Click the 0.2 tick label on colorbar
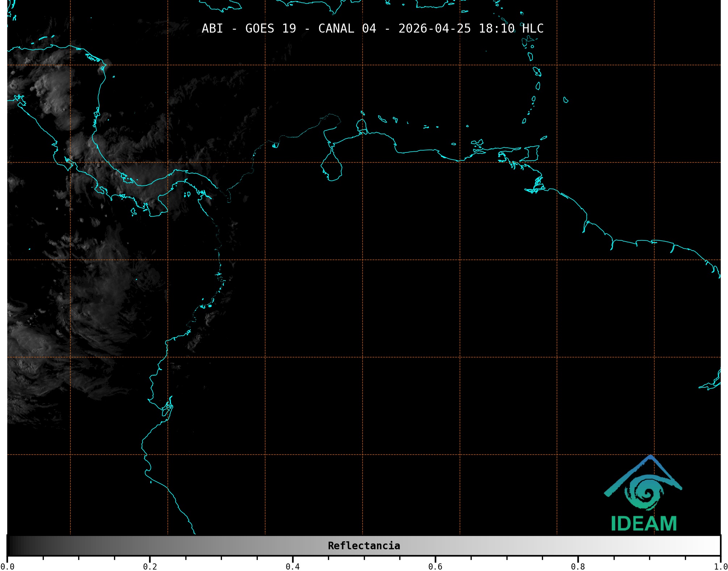 click(150, 567)
